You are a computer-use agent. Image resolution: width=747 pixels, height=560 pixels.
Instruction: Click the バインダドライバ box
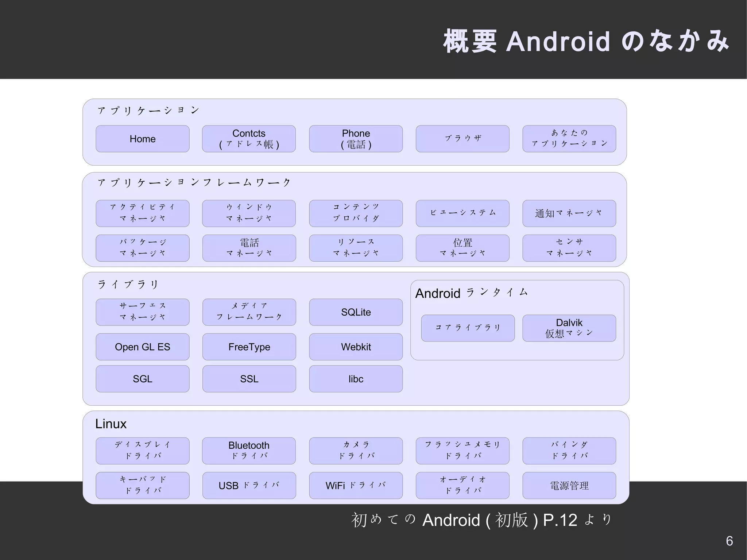(569, 451)
